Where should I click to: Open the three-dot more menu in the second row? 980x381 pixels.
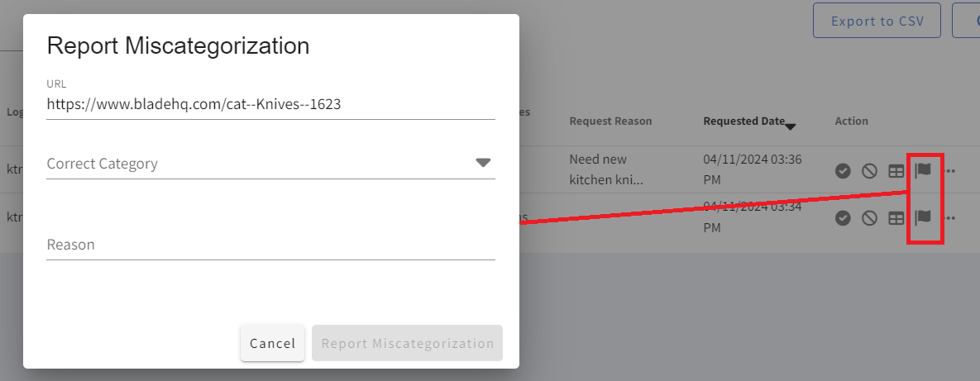[950, 218]
